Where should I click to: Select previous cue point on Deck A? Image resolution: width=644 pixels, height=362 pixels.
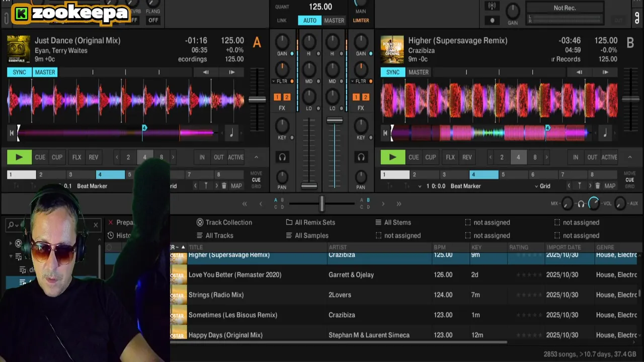click(x=195, y=186)
